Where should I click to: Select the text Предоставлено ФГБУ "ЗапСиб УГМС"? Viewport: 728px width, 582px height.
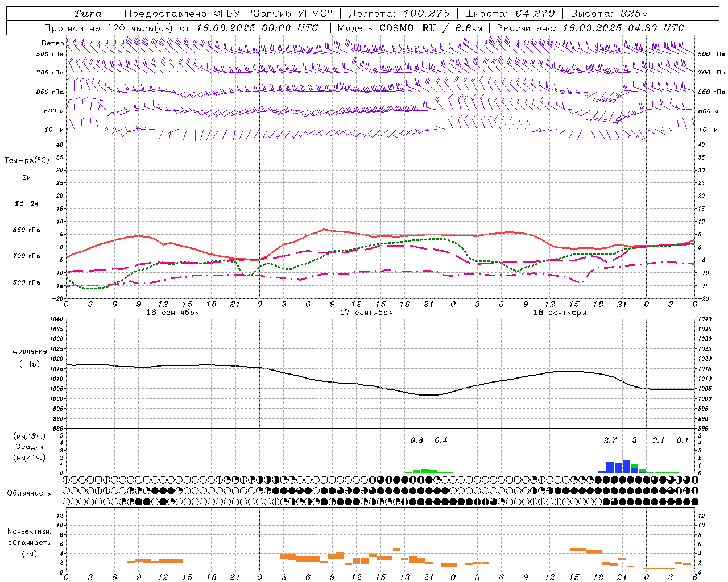(x=229, y=14)
